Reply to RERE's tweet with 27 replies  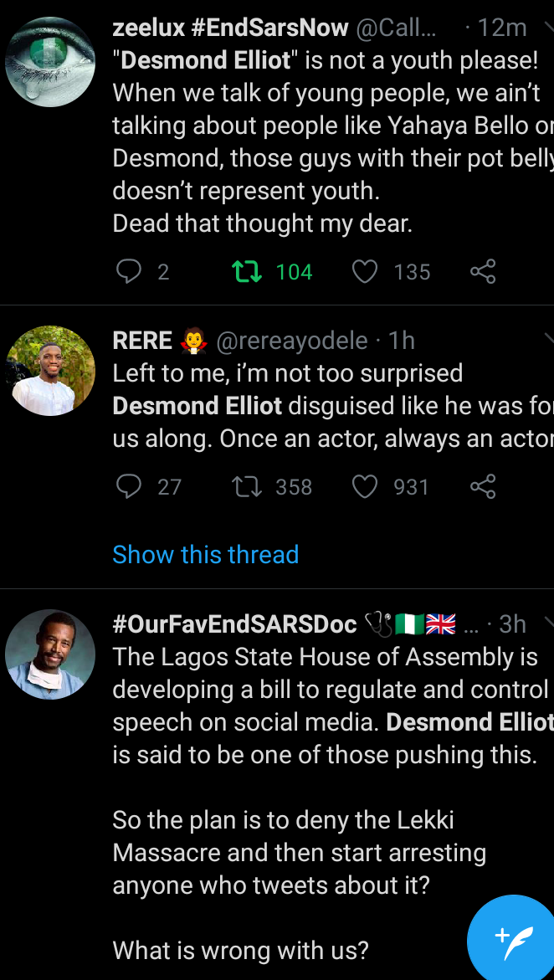pyautogui.click(x=129, y=487)
